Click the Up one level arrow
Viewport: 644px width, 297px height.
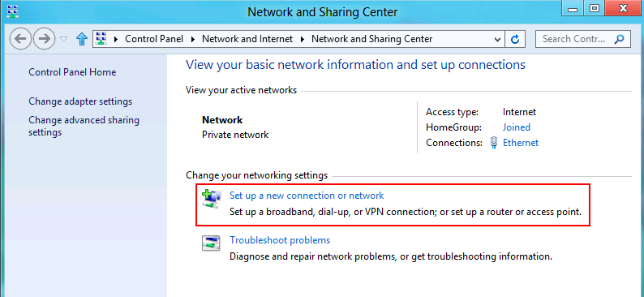pos(82,39)
